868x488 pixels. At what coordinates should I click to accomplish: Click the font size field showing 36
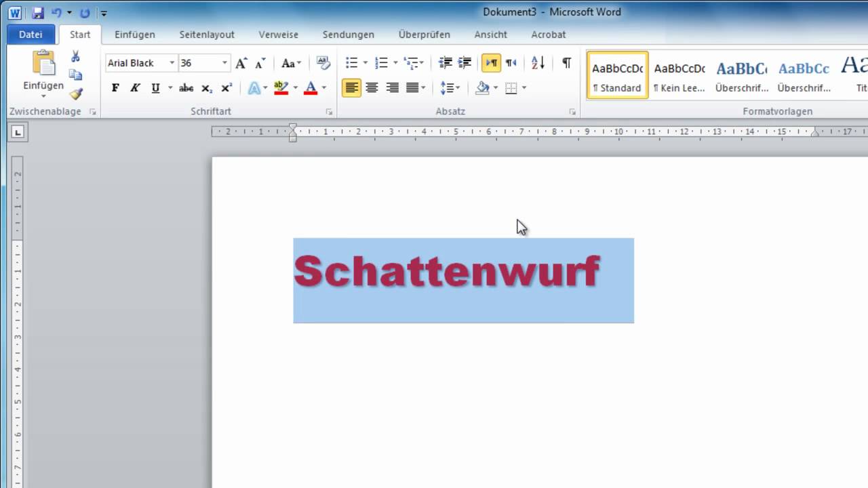(199, 63)
